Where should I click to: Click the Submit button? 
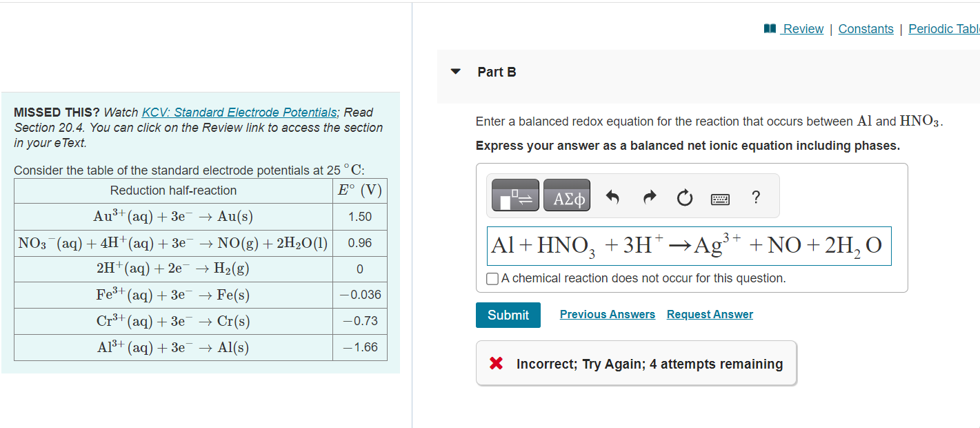[x=508, y=315]
